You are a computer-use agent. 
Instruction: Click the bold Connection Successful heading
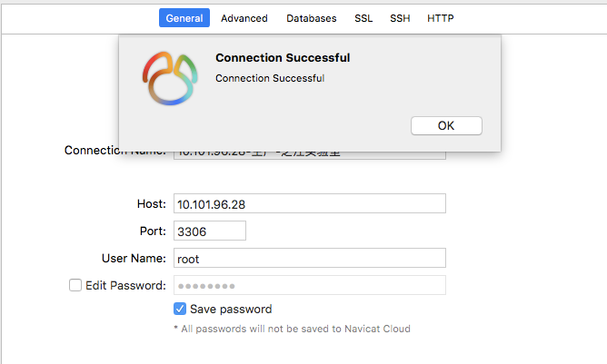283,57
